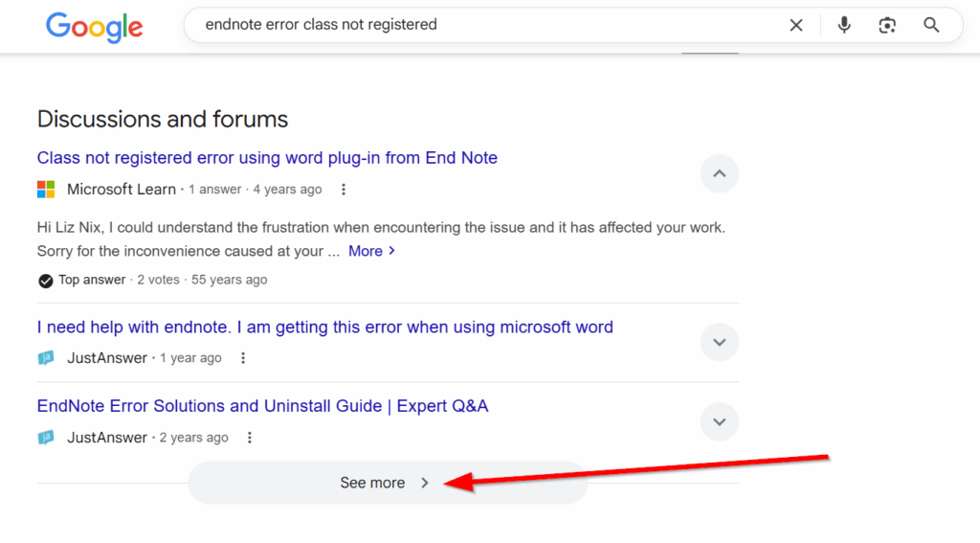Viewport: 980px width, 543px height.
Task: Open options menu for JustAnswer 1 year ago result
Action: (243, 358)
